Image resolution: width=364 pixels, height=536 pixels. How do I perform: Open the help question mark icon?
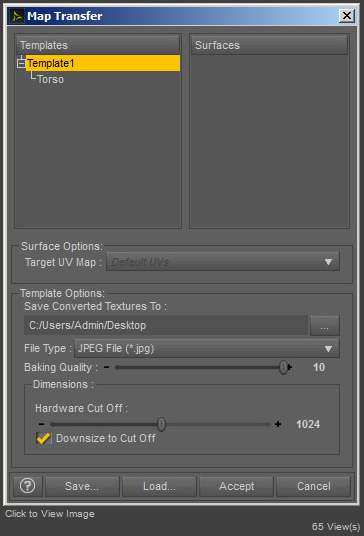tap(28, 486)
